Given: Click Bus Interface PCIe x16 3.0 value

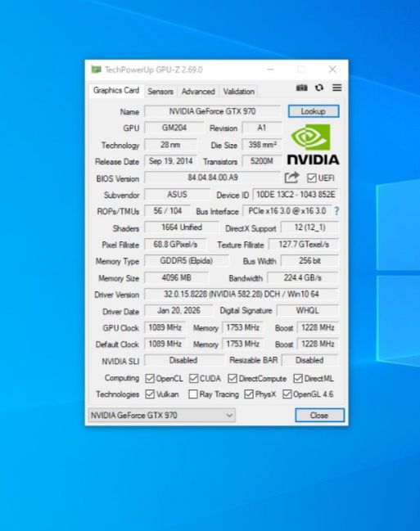Looking at the screenshot, I should tap(287, 211).
